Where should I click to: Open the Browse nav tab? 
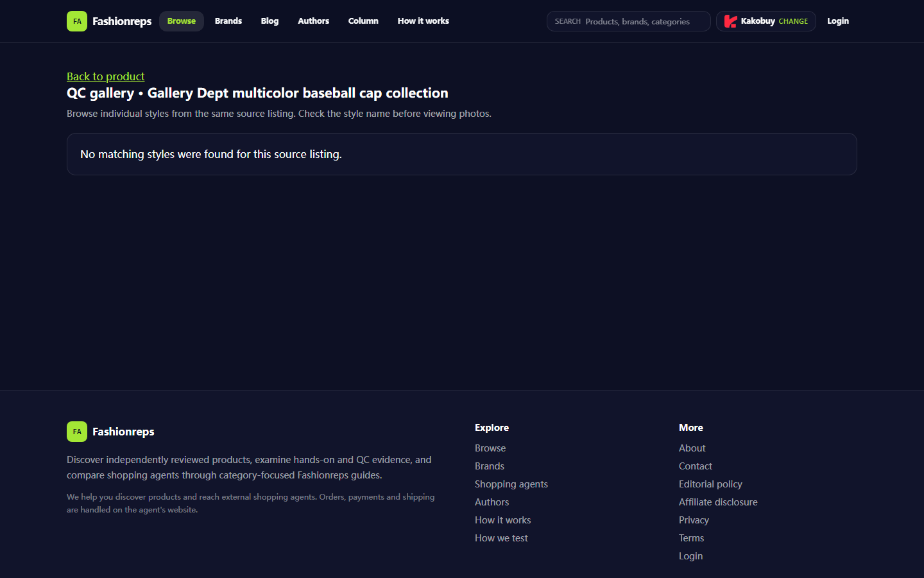(x=182, y=21)
